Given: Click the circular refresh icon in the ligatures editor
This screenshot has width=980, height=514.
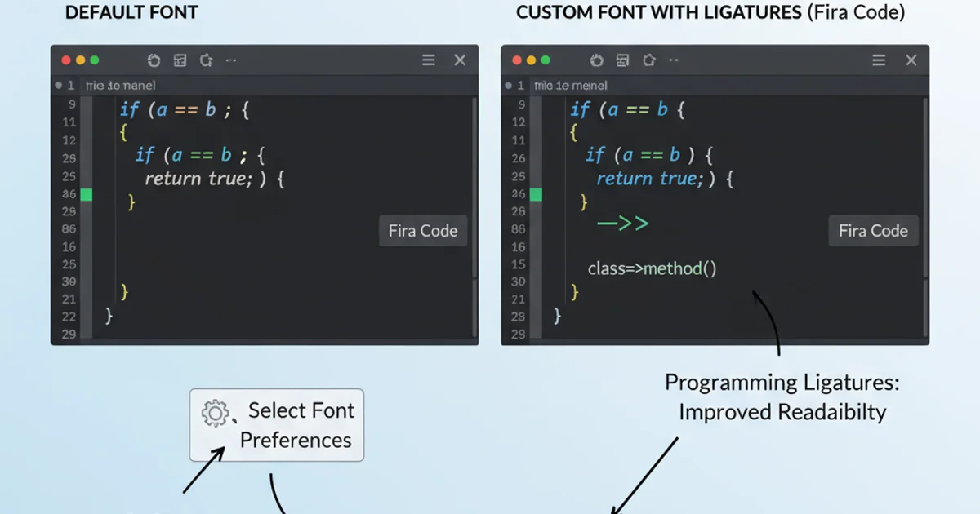Looking at the screenshot, I should tap(596, 60).
